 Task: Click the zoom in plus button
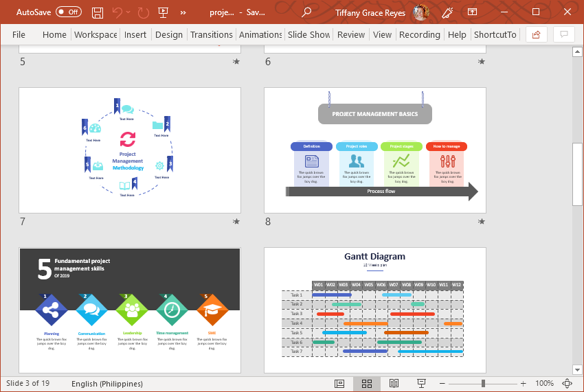coord(524,384)
